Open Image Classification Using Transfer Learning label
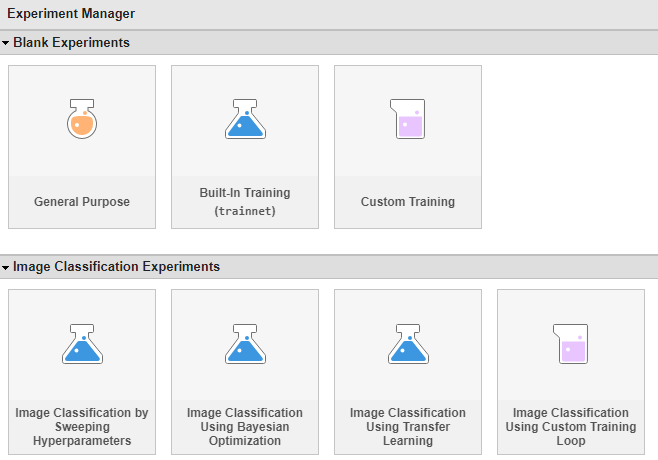 408,426
